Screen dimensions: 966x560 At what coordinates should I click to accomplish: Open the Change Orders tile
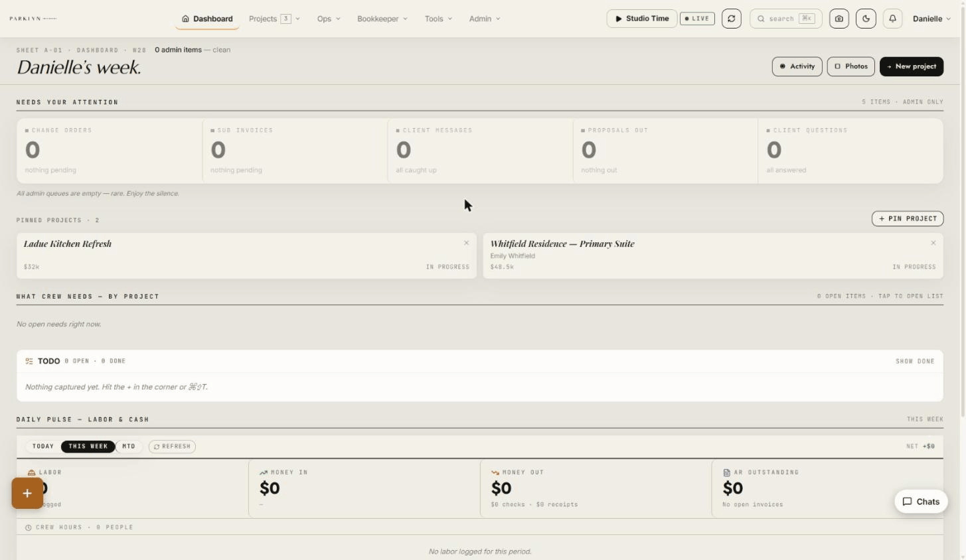110,151
